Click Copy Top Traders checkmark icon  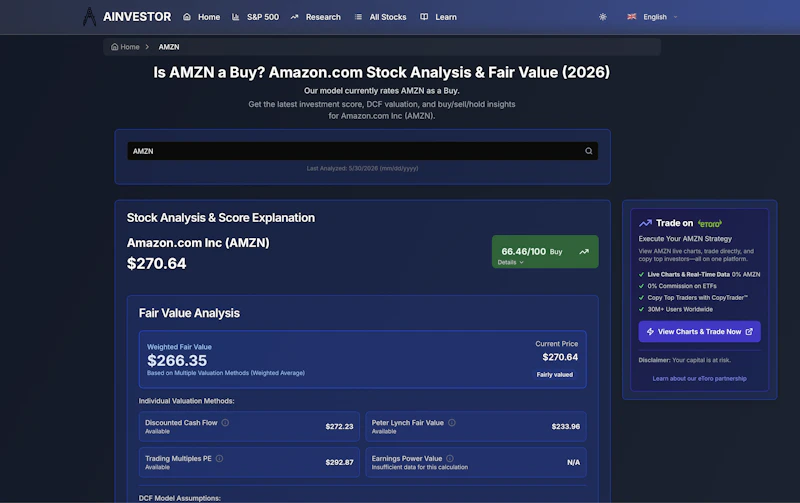[641, 298]
